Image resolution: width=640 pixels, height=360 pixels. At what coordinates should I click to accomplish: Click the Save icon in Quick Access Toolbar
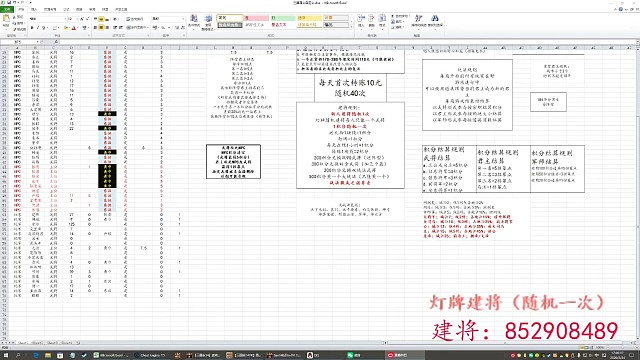click(x=9, y=2)
